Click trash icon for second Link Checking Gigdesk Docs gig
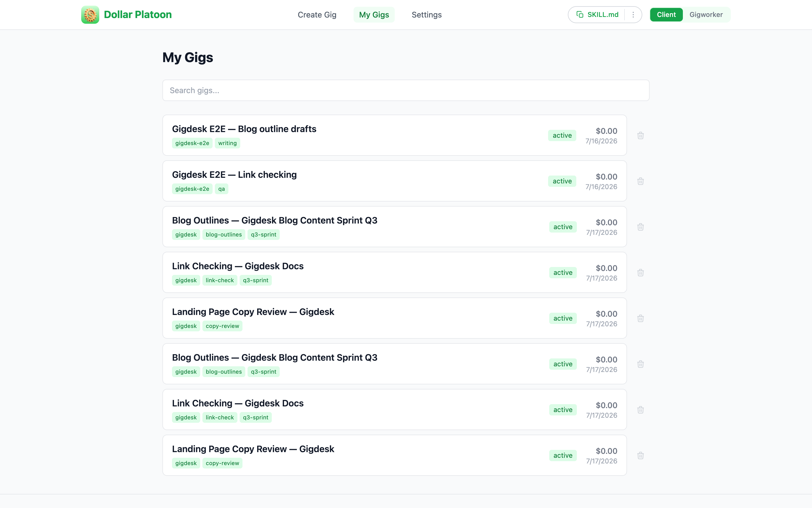 coord(641,410)
